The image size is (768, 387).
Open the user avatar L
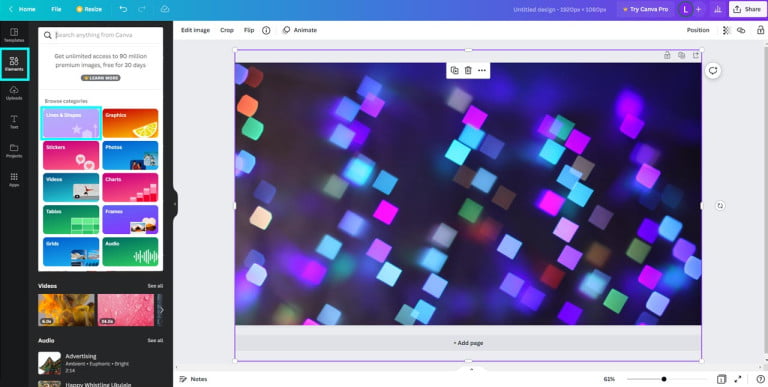pyautogui.click(x=685, y=9)
